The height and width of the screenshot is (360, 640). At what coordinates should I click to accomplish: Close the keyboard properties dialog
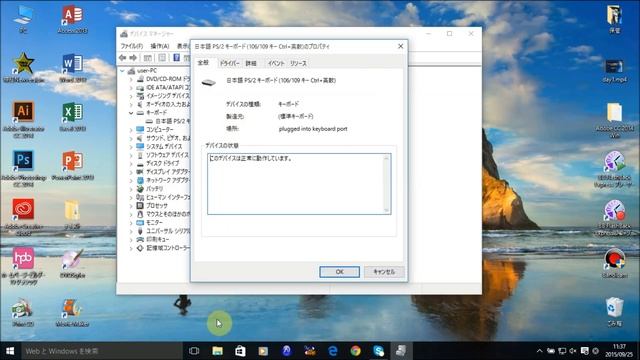pyautogui.click(x=400, y=46)
